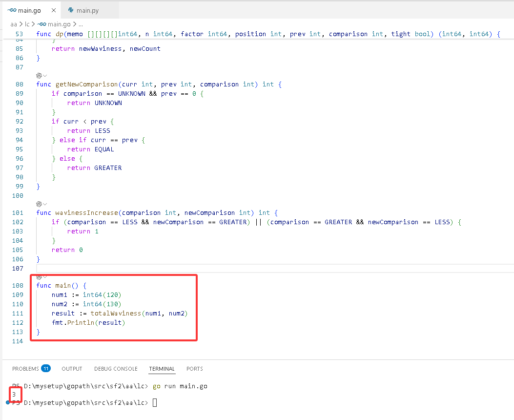Open the DEBUG CONSOLE panel tab
Viewport: 514px width, 420px height.
pos(116,369)
